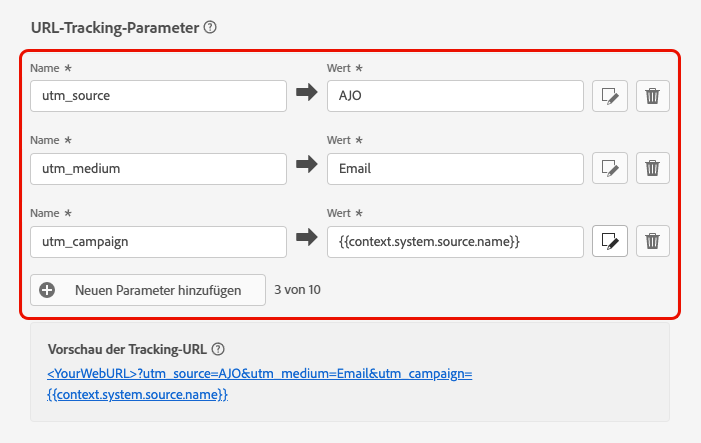Focus the utm_medium name field

point(158,168)
